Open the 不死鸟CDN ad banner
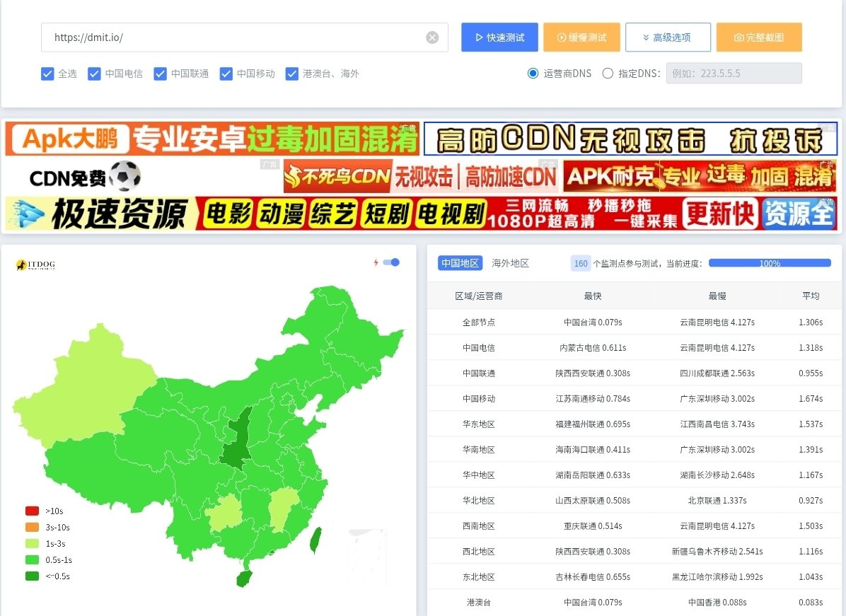 421,176
